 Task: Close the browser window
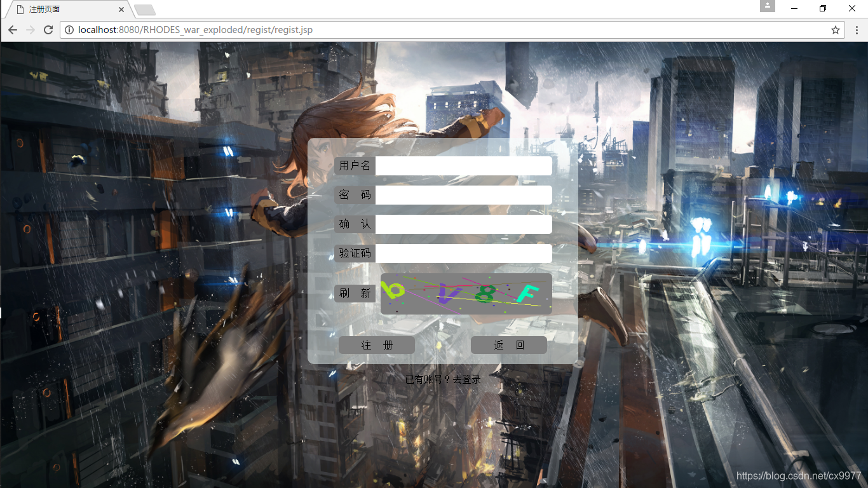(852, 8)
